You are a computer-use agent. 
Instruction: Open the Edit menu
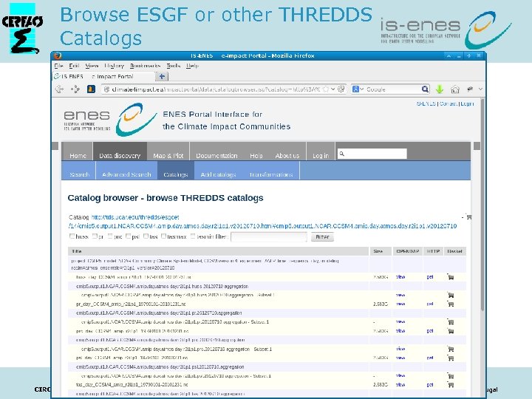click(x=74, y=66)
